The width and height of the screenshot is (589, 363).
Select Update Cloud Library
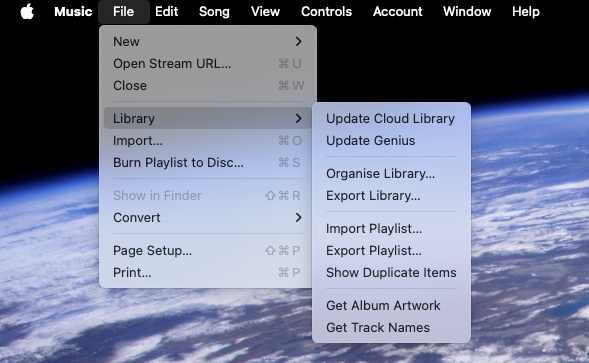(x=391, y=118)
